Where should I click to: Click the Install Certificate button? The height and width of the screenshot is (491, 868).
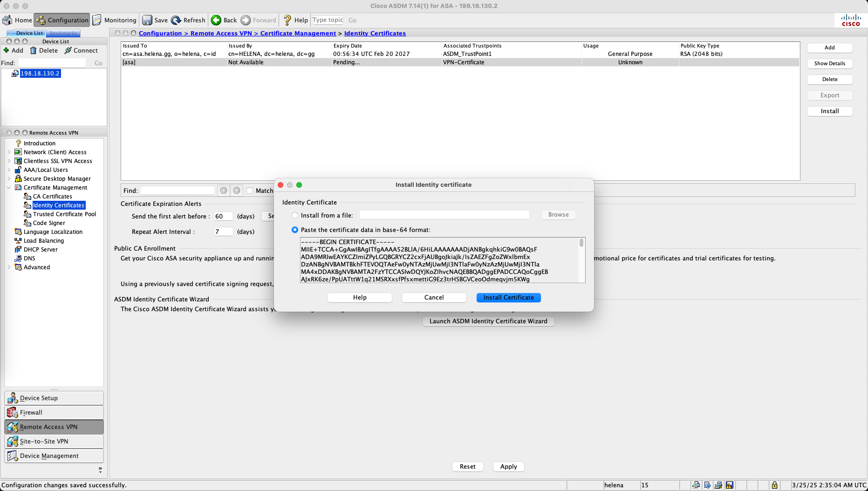(508, 298)
